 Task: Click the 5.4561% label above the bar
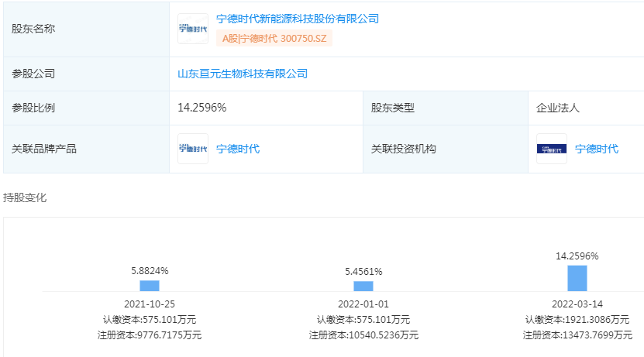pyautogui.click(x=363, y=272)
